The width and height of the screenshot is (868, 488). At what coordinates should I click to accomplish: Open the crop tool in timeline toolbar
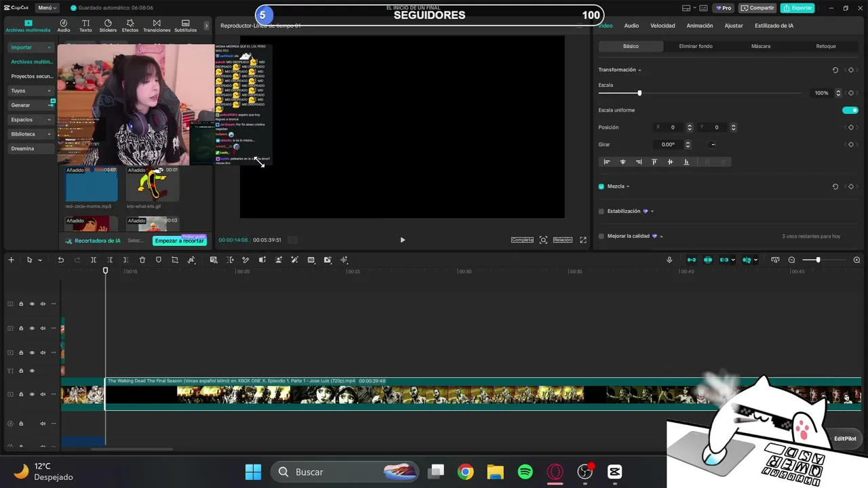tap(175, 260)
